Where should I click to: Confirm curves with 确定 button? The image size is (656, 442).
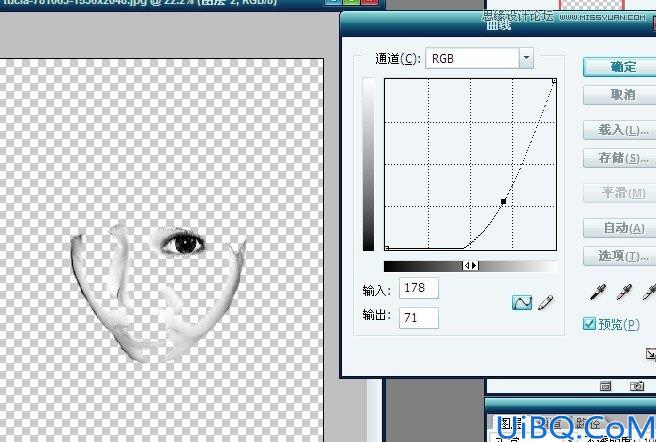[620, 67]
